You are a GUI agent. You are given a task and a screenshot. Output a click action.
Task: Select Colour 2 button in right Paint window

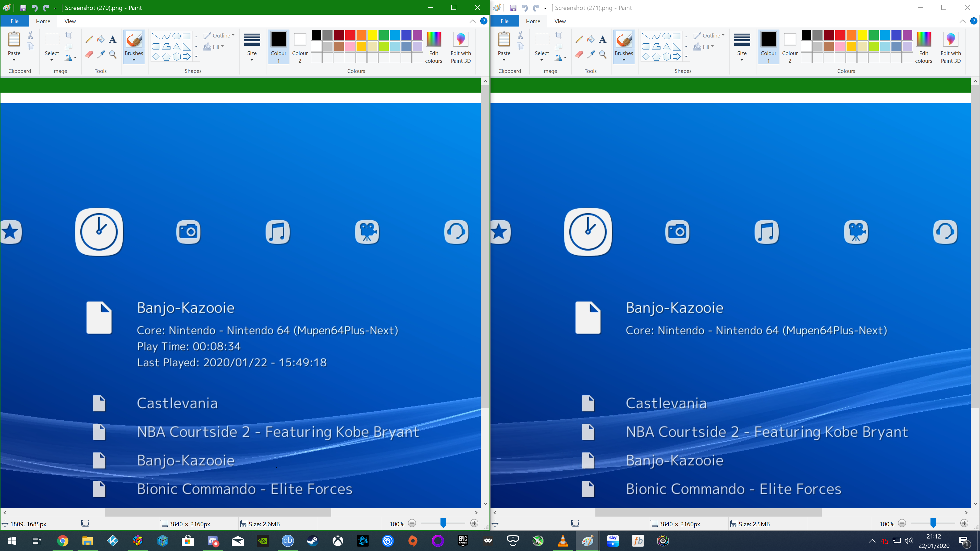click(x=790, y=47)
